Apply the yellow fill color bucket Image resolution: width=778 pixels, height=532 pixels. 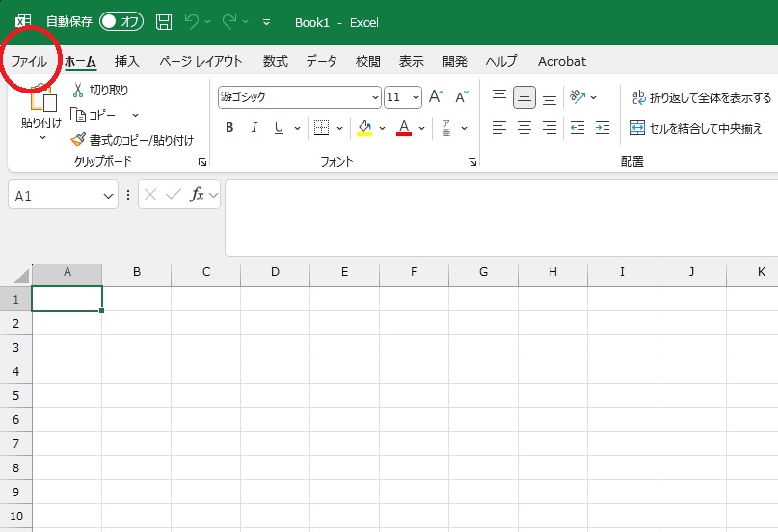(x=364, y=128)
